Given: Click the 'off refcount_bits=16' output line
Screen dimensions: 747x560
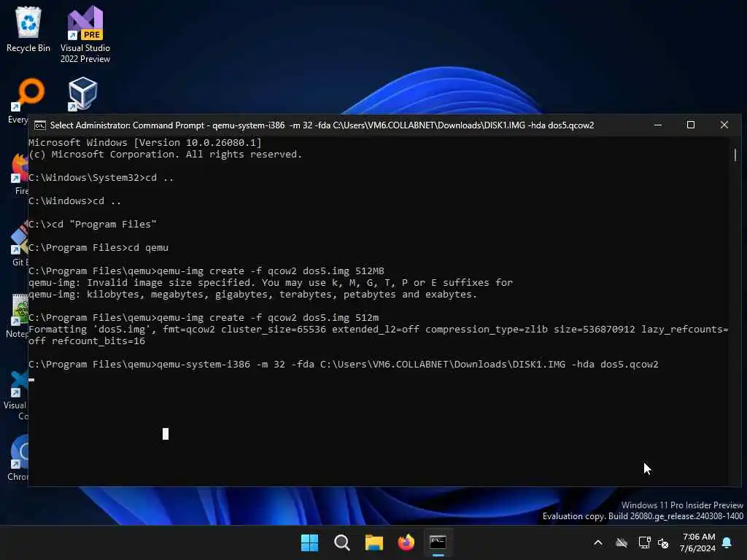Looking at the screenshot, I should (x=87, y=341).
